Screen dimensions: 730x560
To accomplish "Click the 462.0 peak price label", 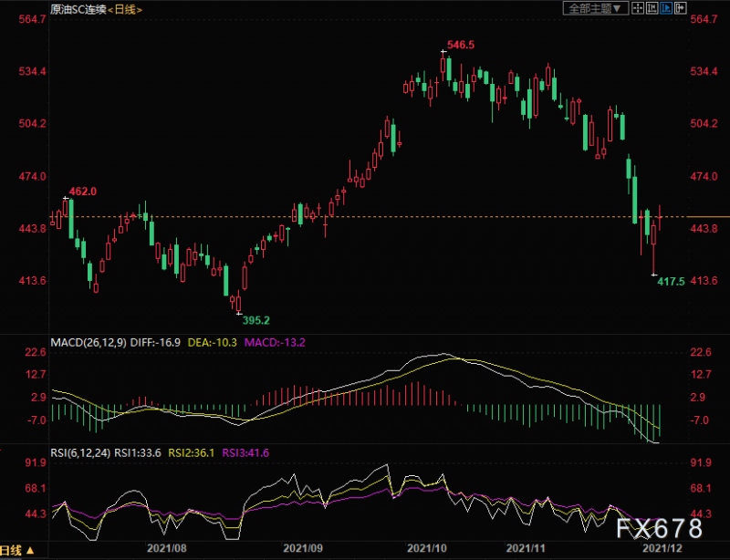I will (82, 192).
